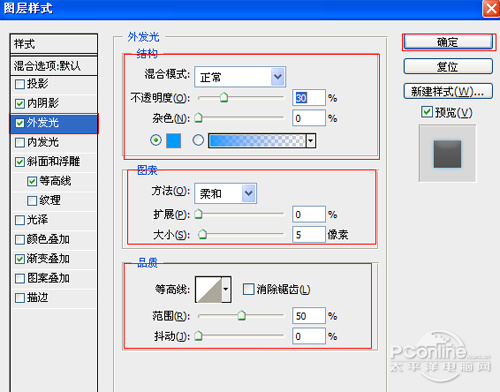Enable 消除锯齿 anti-alias checkbox
Image resolution: width=500 pixels, height=392 pixels.
[248, 289]
